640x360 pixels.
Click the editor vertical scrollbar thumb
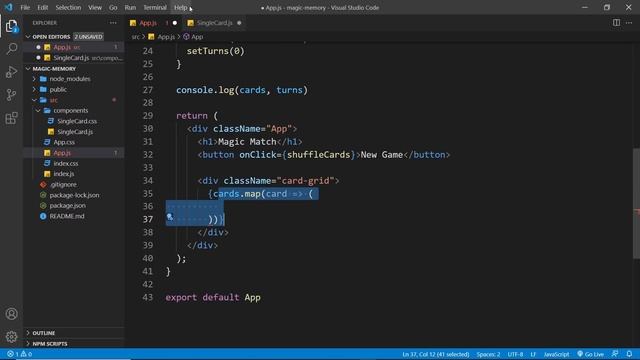click(636, 203)
